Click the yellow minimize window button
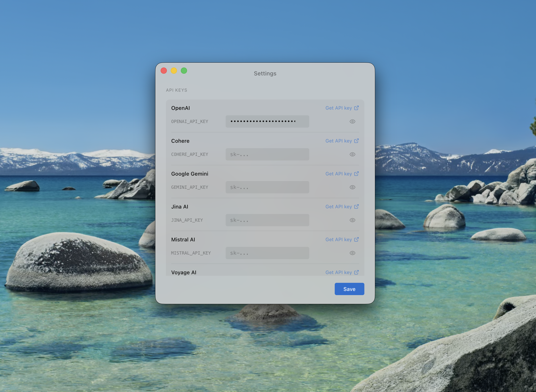 coord(174,71)
